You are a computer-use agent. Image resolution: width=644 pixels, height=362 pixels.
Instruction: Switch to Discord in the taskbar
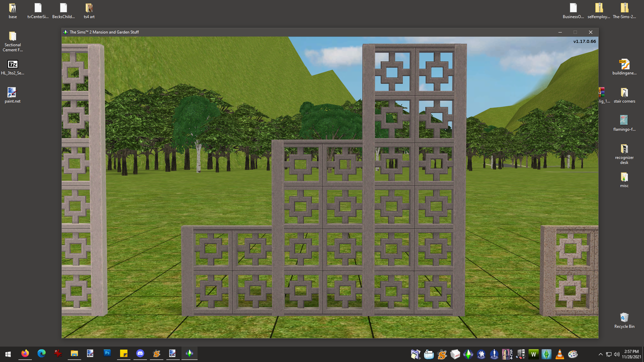(140, 354)
